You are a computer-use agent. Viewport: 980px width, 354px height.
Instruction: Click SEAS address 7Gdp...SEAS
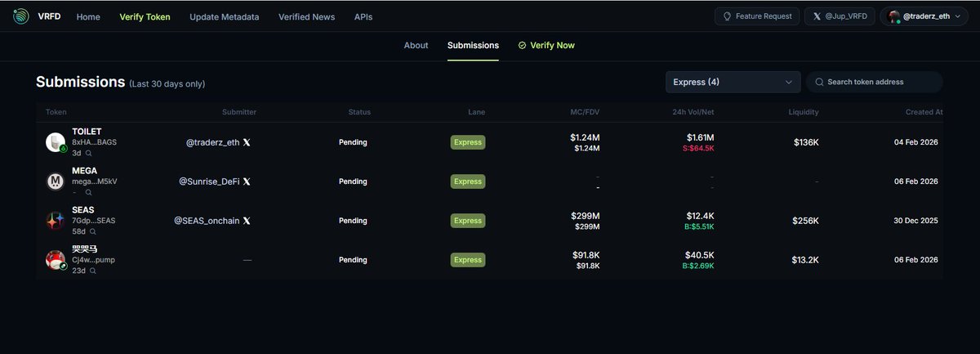point(95,221)
